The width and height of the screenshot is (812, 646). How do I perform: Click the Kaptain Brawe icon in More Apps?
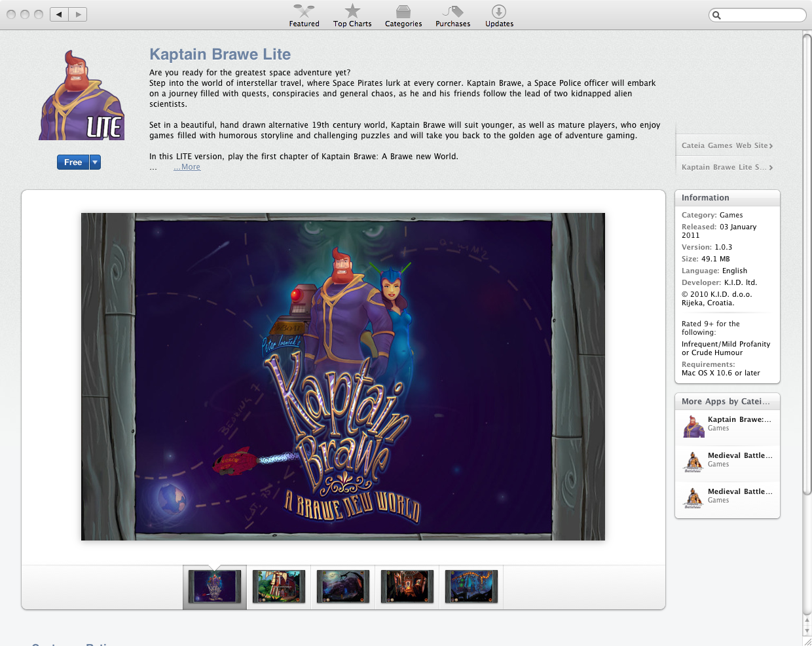(693, 427)
